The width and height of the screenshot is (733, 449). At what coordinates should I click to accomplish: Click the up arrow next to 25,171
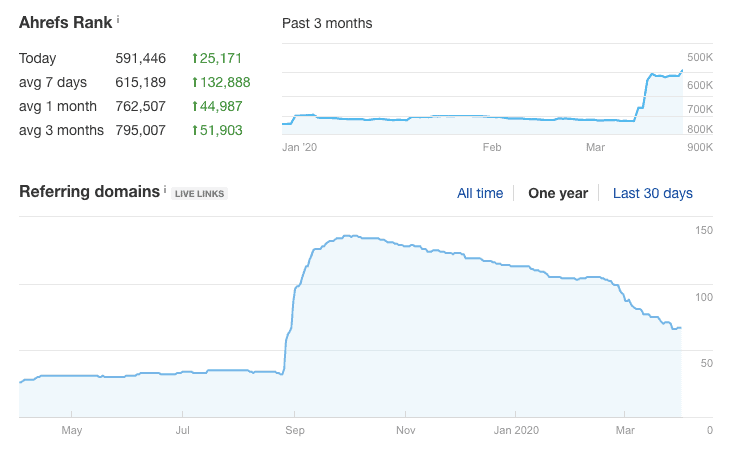[x=195, y=58]
